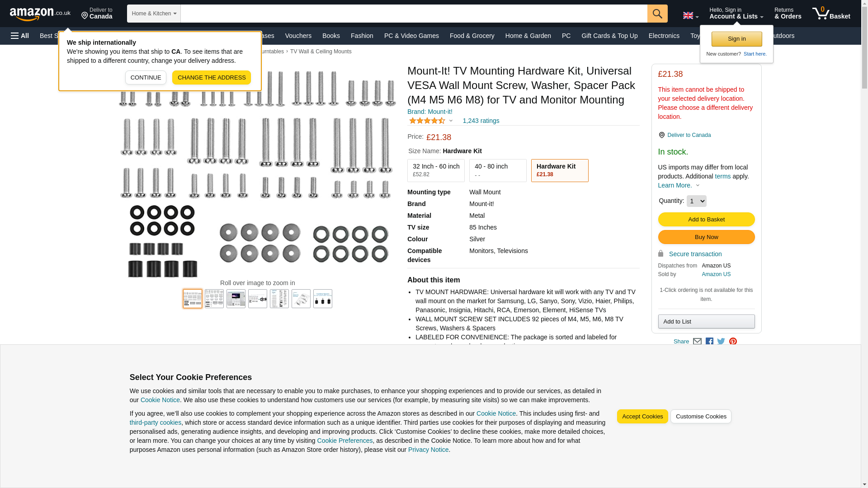
Task: Open the Quantity dropdown
Action: tap(696, 201)
